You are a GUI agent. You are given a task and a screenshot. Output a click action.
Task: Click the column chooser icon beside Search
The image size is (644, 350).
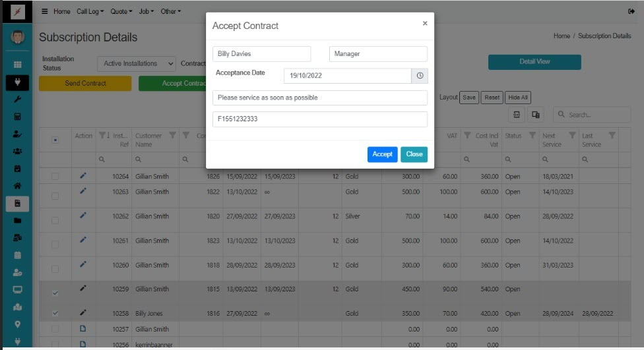point(536,115)
